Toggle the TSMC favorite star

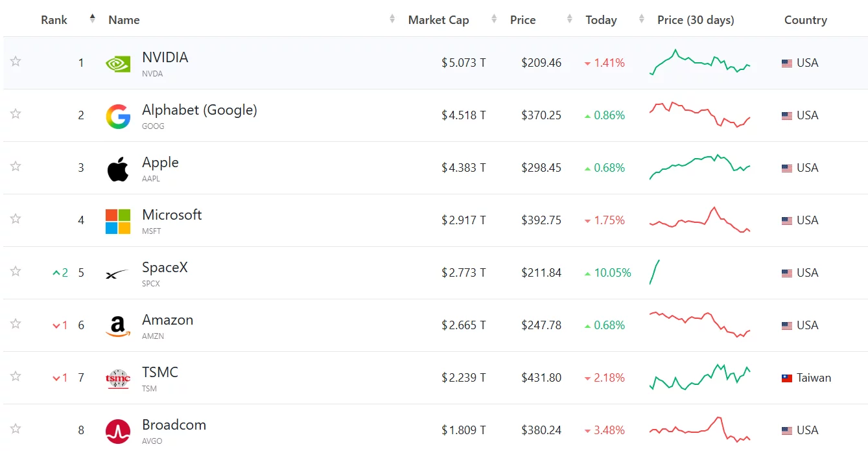click(x=16, y=376)
